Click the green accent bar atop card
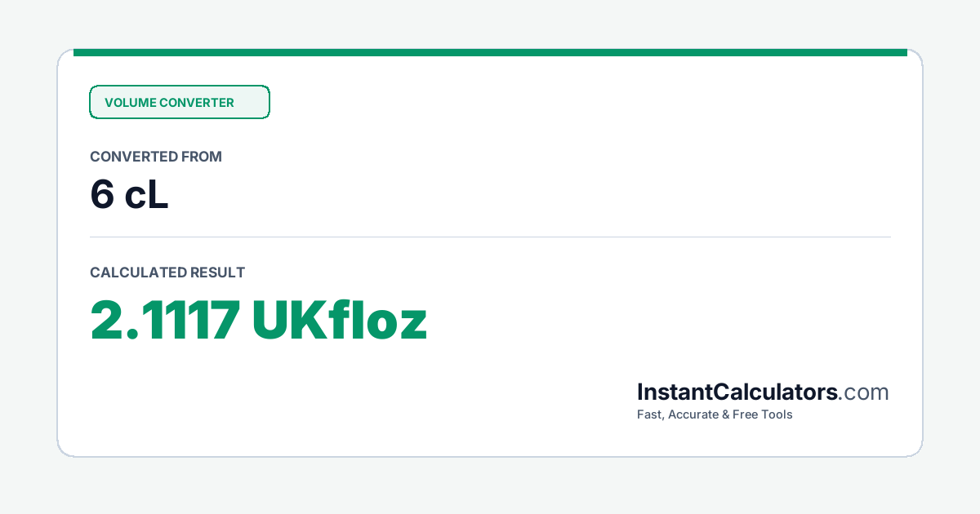The height and width of the screenshot is (514, 980). pos(490,52)
